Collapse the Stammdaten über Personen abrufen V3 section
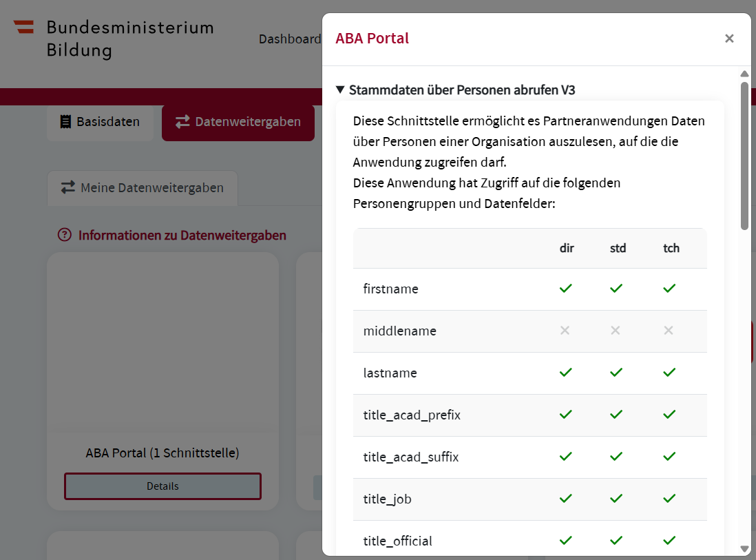Image resolution: width=756 pixels, height=560 pixels. [340, 90]
